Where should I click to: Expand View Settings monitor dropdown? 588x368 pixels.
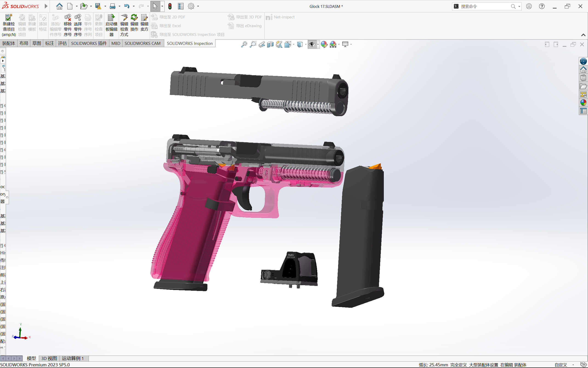[x=351, y=44]
